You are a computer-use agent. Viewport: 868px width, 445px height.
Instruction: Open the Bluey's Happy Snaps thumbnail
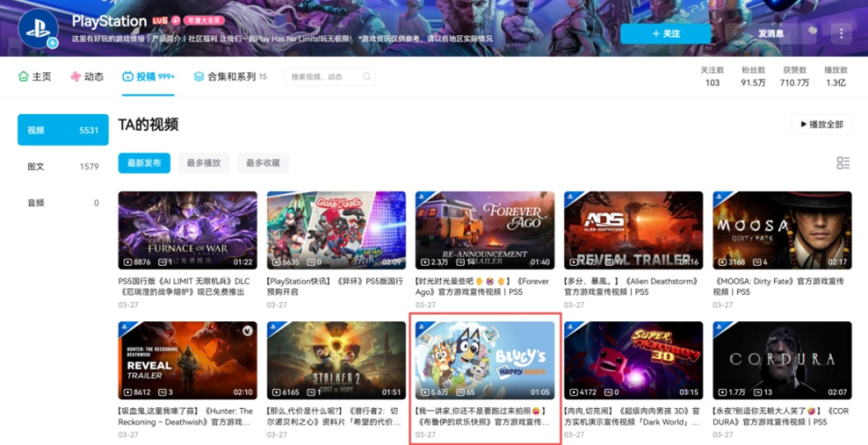coord(485,360)
